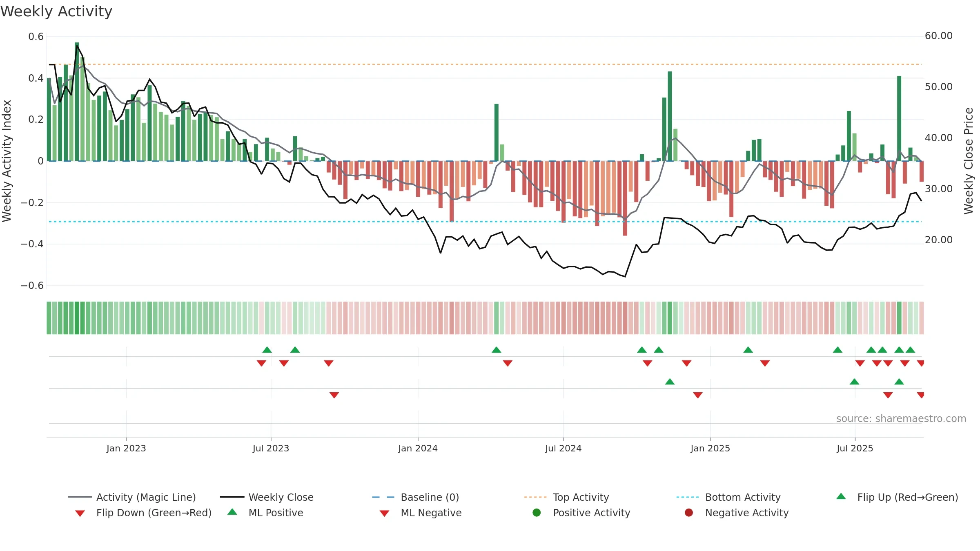Toggle the Weekly Close legend entry
Image resolution: width=980 pixels, height=551 pixels.
[x=267, y=497]
